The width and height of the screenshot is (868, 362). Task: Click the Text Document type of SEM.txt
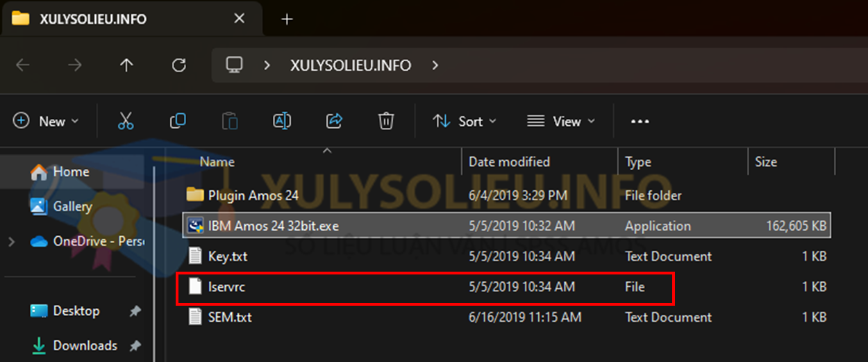coord(668,318)
